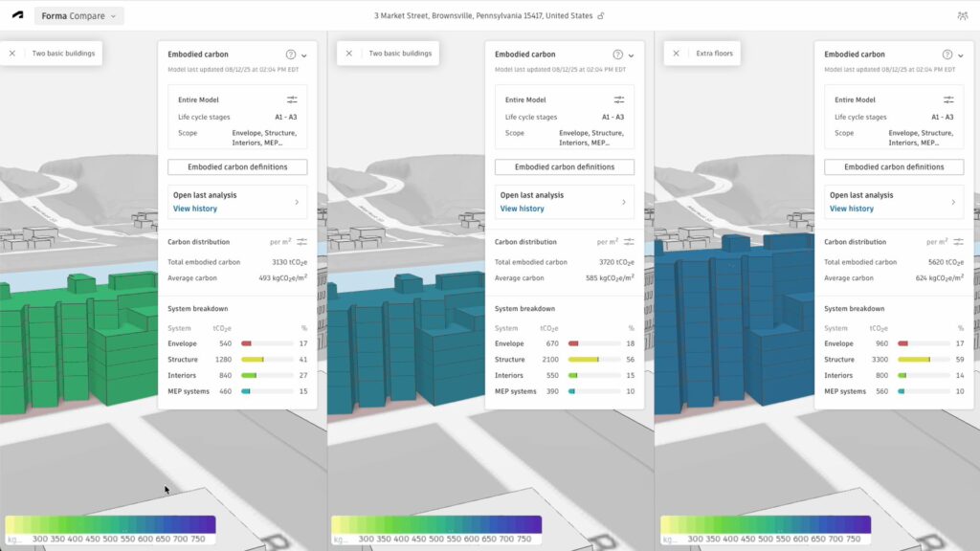Click View history in the 3720 tCO2e panel
Image resolution: width=980 pixels, height=551 pixels.
tap(521, 209)
